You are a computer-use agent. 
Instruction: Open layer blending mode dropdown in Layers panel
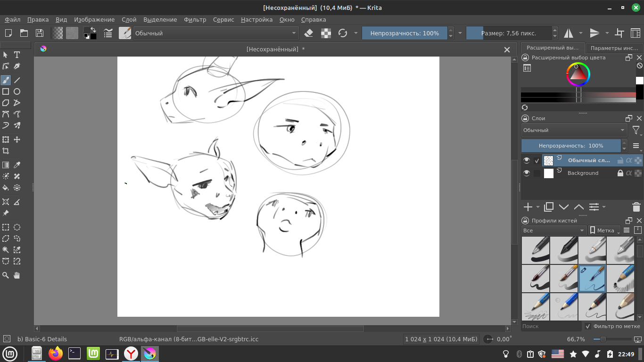click(574, 130)
